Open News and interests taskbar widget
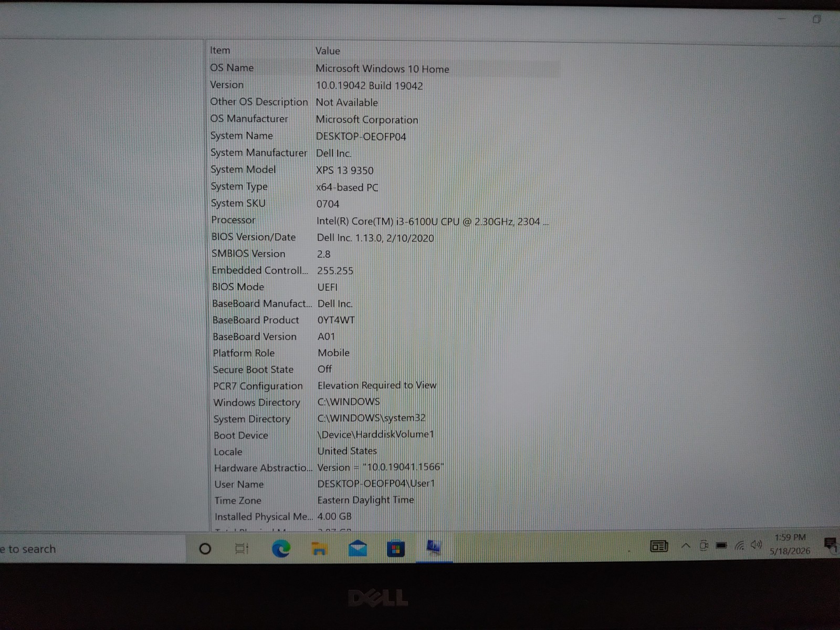Image resolution: width=840 pixels, height=630 pixels. click(659, 547)
